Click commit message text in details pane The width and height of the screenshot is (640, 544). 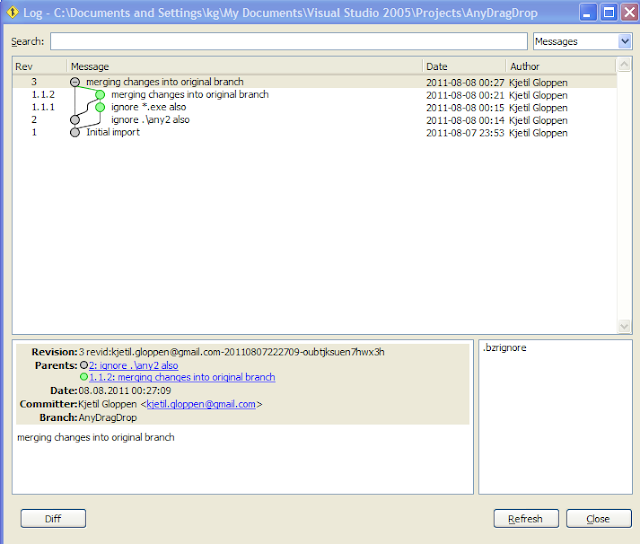click(96, 437)
